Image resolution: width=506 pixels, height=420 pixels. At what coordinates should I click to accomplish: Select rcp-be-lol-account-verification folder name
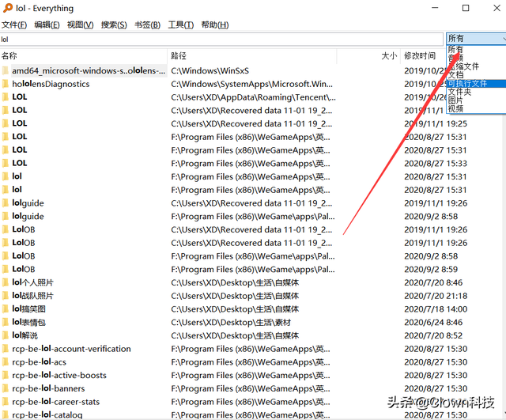tap(71, 349)
